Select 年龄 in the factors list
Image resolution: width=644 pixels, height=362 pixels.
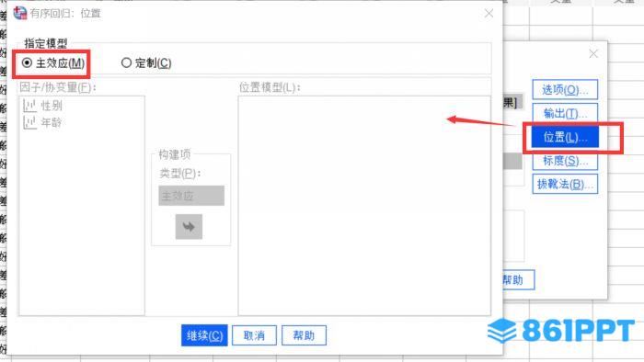52,122
